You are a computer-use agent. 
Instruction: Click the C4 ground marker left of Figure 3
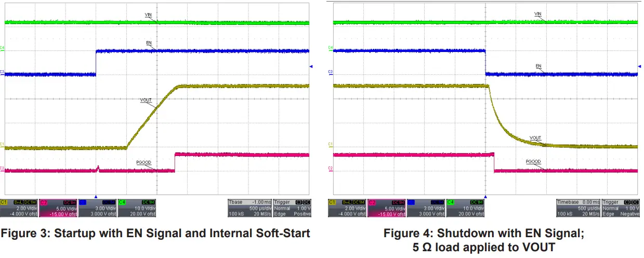(2, 48)
